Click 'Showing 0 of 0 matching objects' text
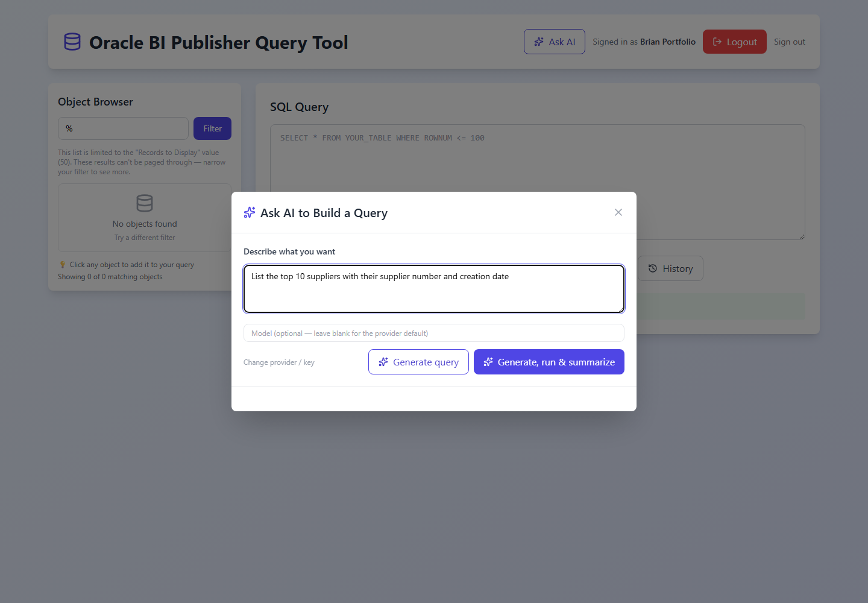Viewport: 868px width, 603px height. point(110,277)
